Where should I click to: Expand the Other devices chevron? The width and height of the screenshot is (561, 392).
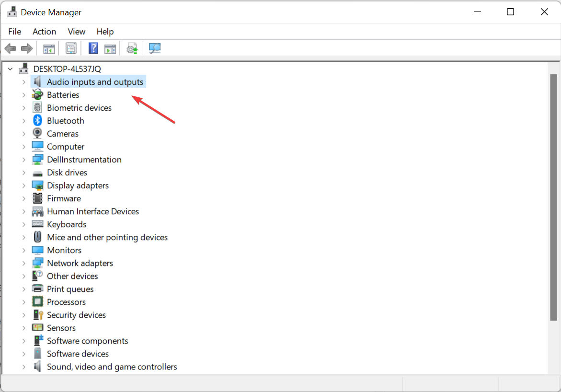[23, 276]
